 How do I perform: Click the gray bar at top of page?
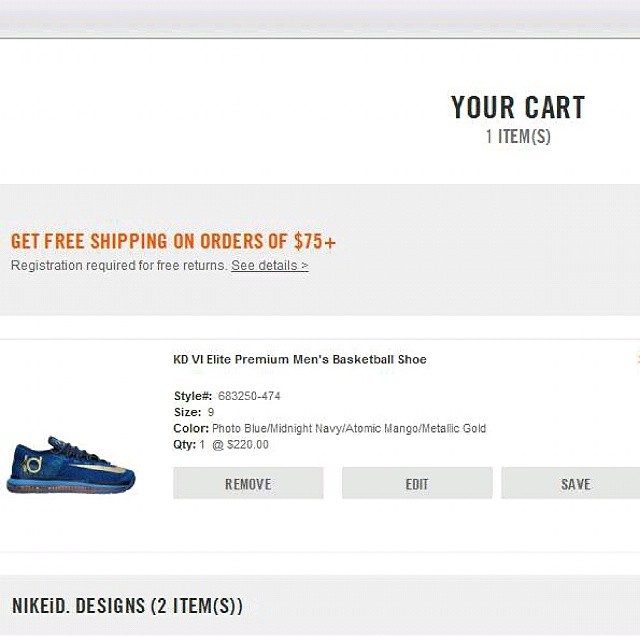pos(320,18)
